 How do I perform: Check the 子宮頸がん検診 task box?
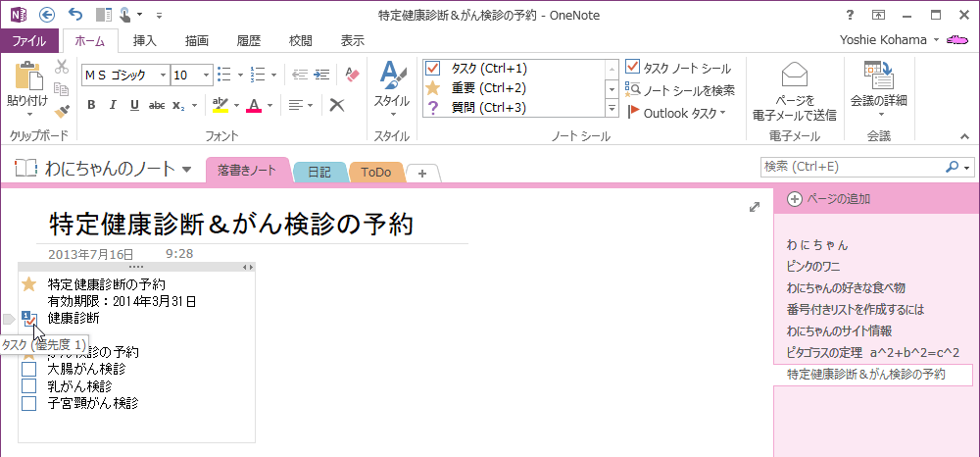pyautogui.click(x=29, y=403)
